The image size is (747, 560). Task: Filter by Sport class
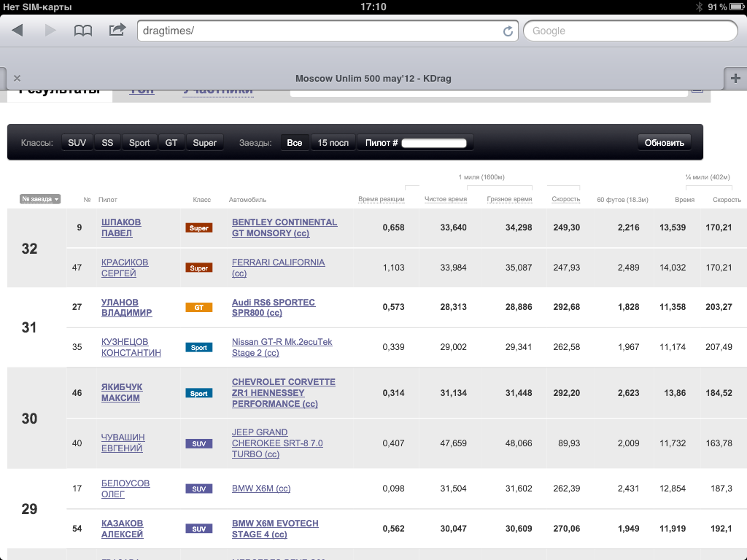(139, 143)
